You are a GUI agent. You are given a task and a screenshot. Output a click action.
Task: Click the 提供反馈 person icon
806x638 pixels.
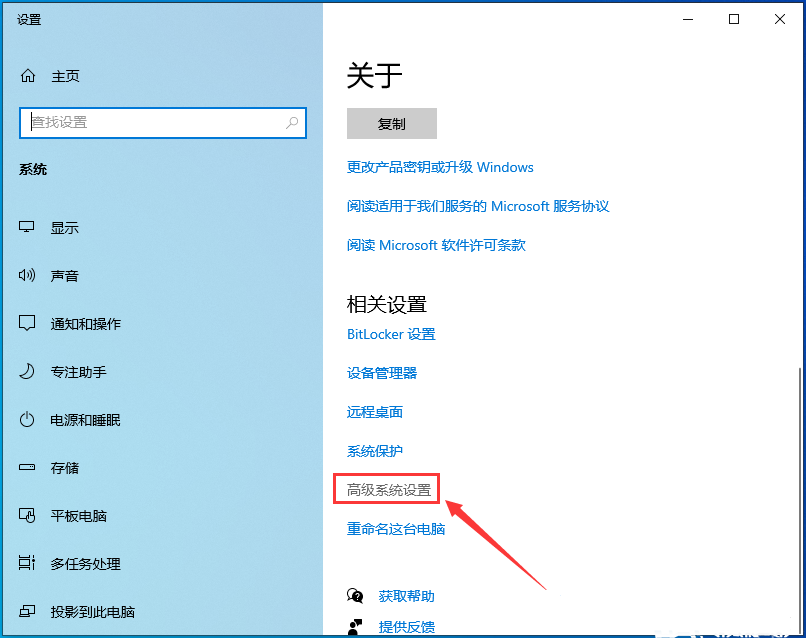pyautogui.click(x=355, y=627)
